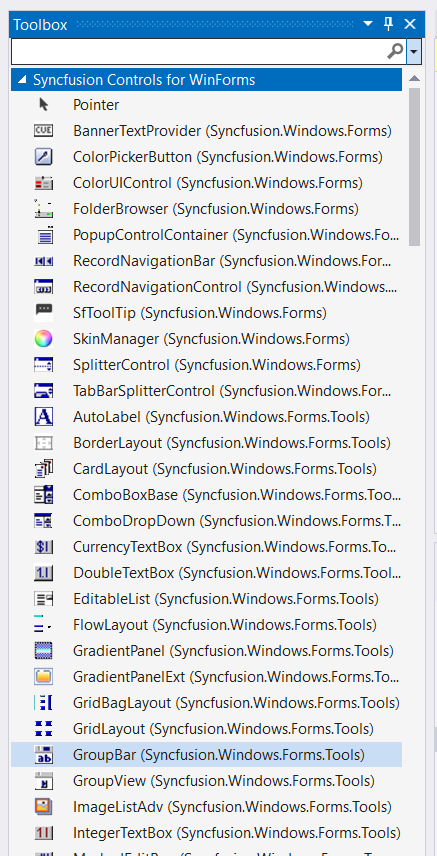Open the Toolbox search options dropdown
437x856 pixels.
(x=414, y=52)
